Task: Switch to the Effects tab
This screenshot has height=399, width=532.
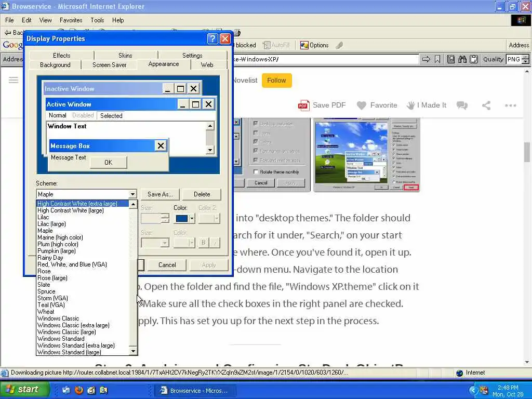Action: click(62, 55)
